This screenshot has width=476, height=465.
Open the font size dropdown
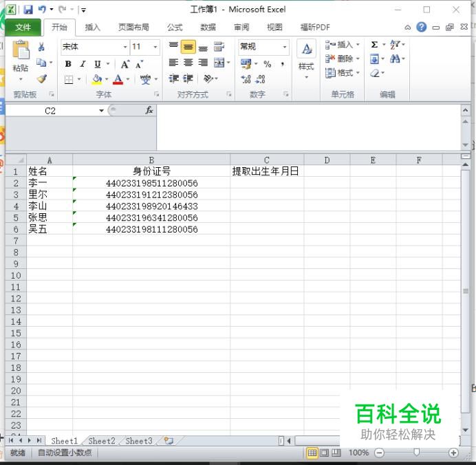pyautogui.click(x=155, y=47)
